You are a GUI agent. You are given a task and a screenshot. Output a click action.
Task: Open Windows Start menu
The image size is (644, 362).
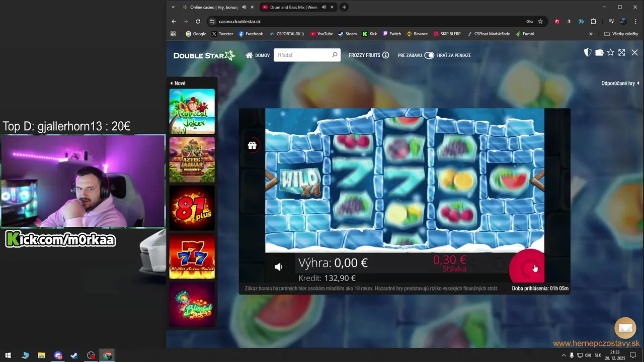pyautogui.click(x=8, y=355)
